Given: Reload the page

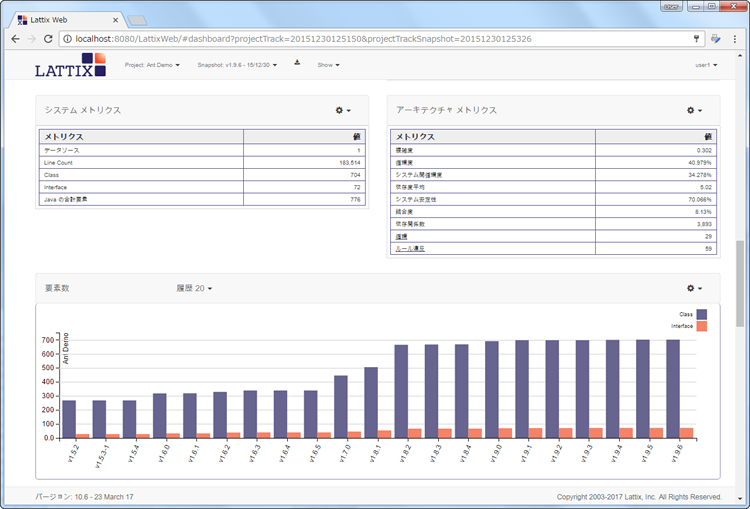Looking at the screenshot, I should [48, 39].
